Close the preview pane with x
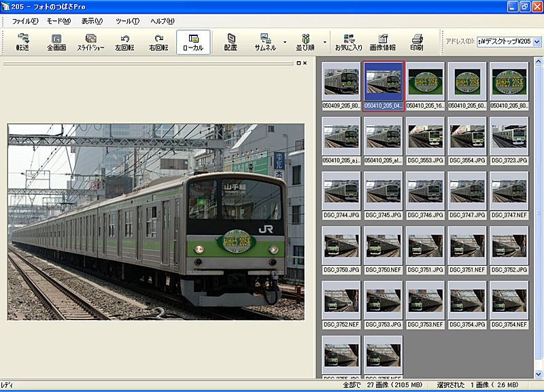The width and height of the screenshot is (544, 392). click(305, 63)
